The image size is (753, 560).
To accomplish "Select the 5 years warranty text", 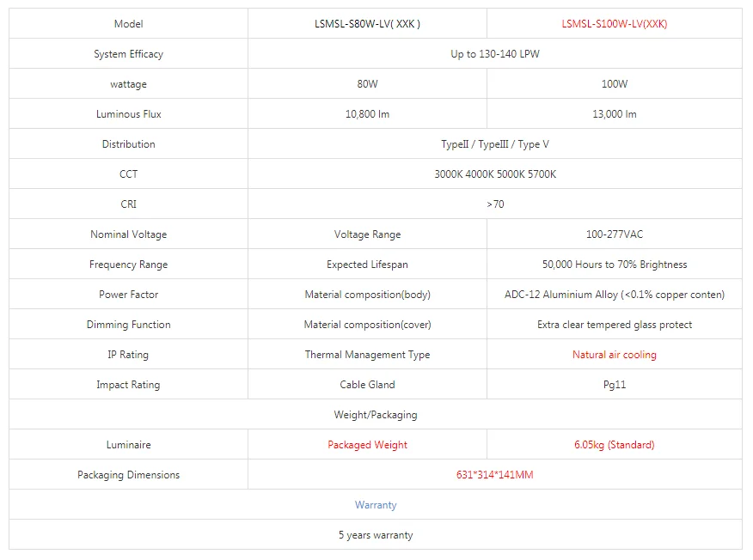I will pyautogui.click(x=376, y=535).
